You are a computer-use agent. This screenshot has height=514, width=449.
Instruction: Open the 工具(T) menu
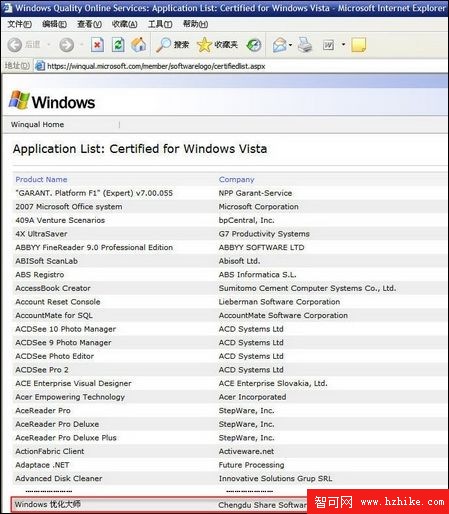click(x=160, y=24)
